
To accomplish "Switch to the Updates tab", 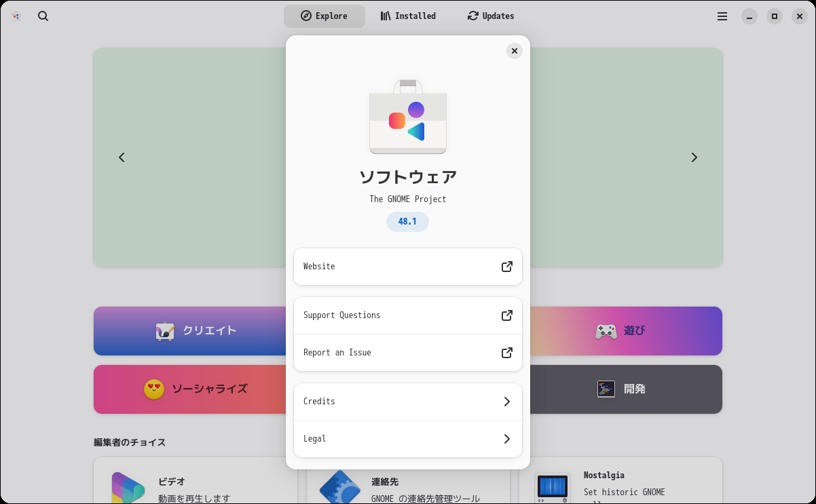I will 491,16.
